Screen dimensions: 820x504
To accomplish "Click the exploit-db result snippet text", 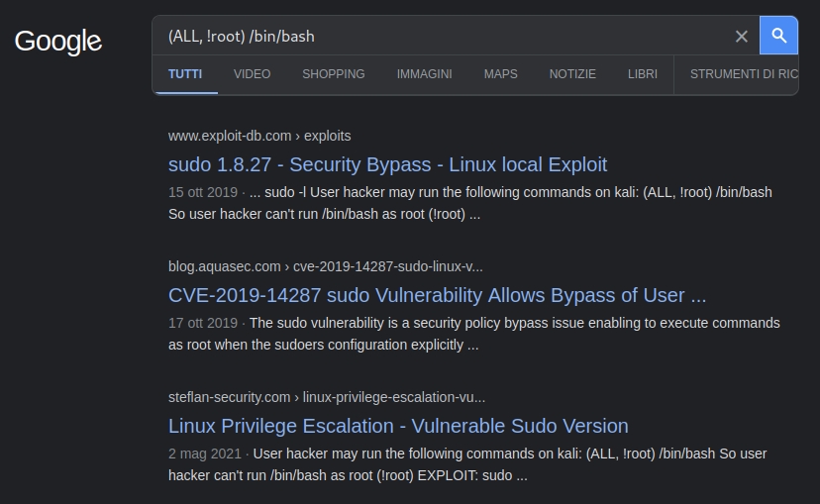I will coord(469,202).
